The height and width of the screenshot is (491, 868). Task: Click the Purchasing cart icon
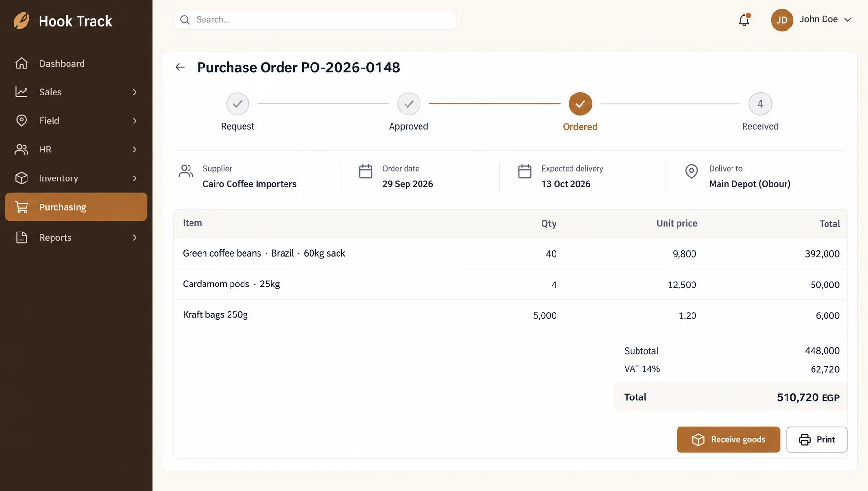pyautogui.click(x=22, y=207)
